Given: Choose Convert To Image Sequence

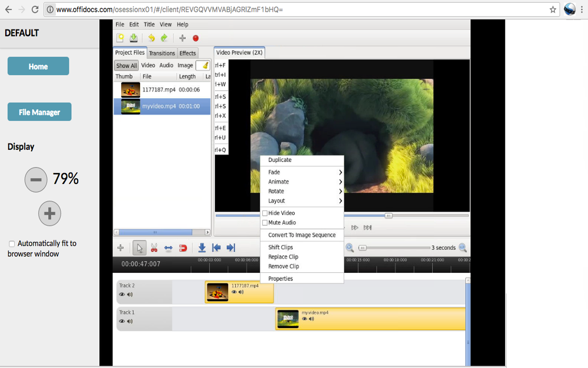Looking at the screenshot, I should click(302, 235).
